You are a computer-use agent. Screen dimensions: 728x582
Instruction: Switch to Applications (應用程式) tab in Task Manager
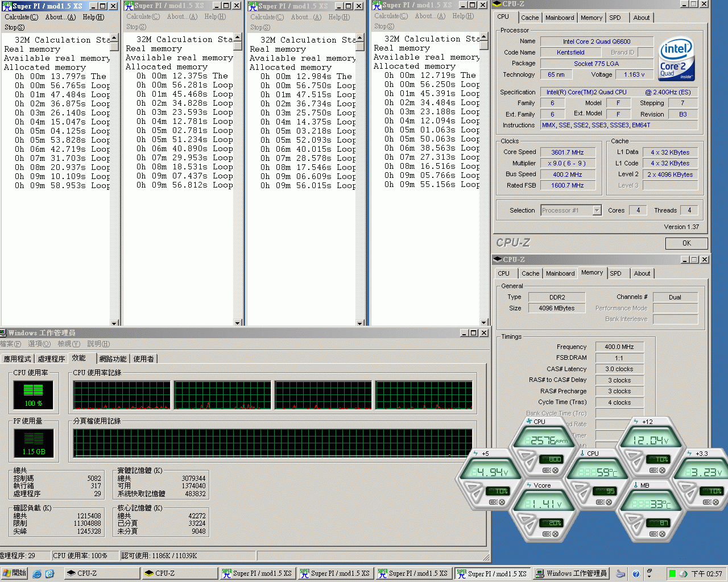(18, 359)
